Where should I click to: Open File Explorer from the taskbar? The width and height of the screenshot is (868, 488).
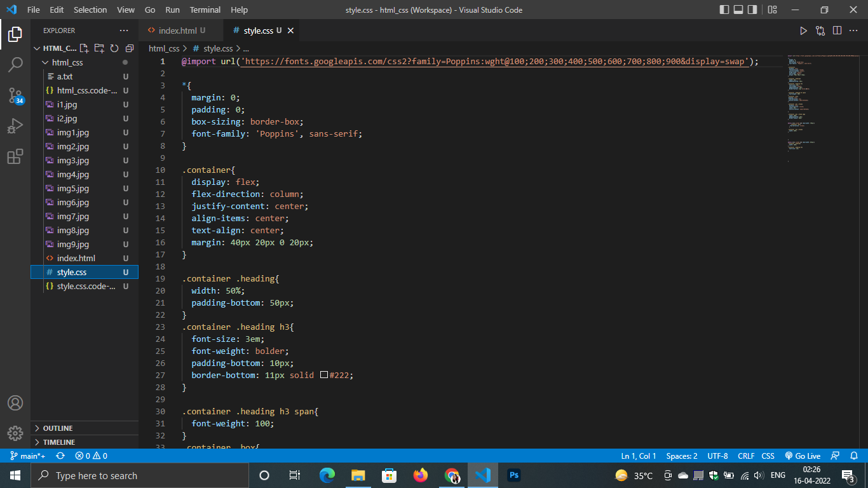tap(358, 475)
